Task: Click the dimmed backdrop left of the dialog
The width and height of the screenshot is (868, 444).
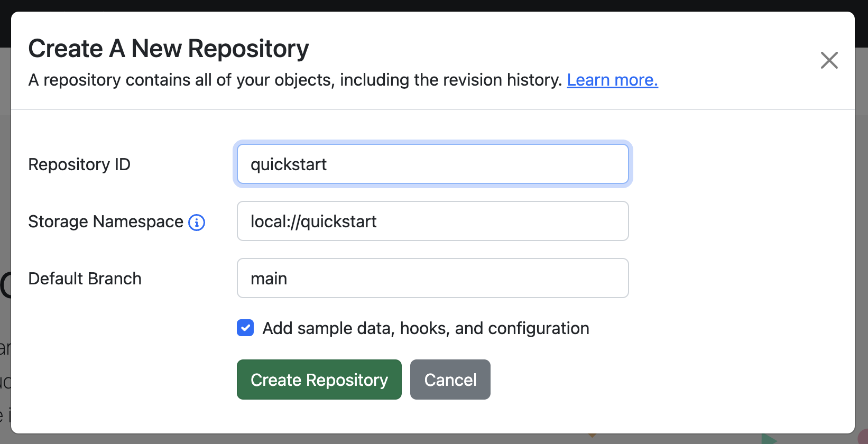Action: (5, 211)
